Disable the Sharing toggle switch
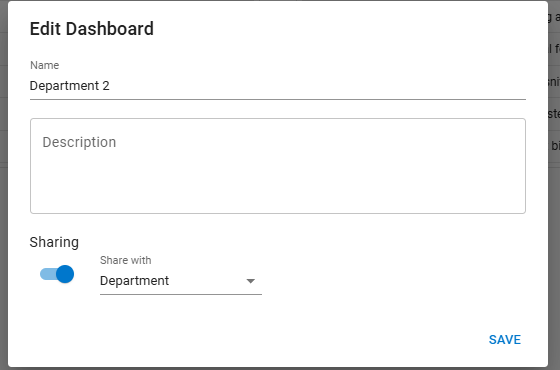Screen dimensions: 560x370 pyautogui.click(x=57, y=274)
